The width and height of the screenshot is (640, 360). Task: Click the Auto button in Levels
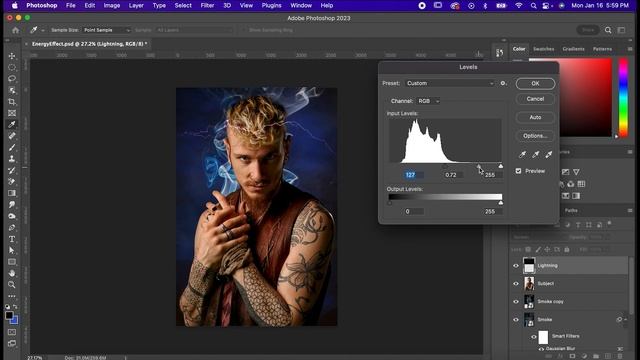point(535,118)
